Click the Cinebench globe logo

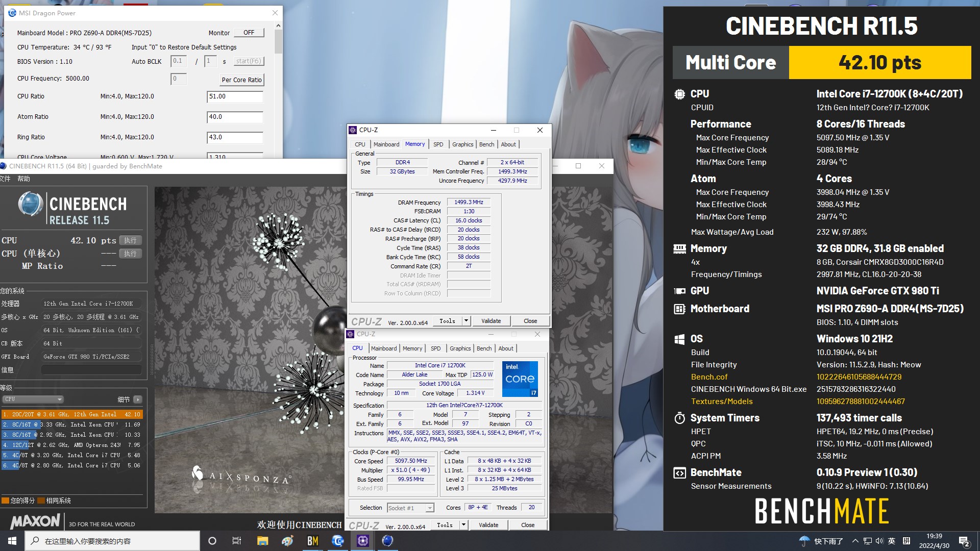[x=31, y=204]
